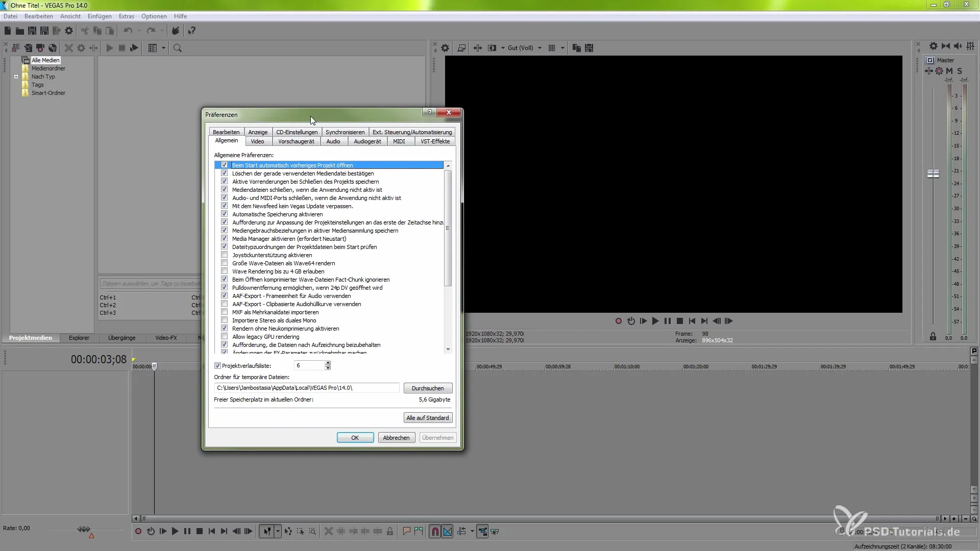Viewport: 980px width, 551px height.
Task: Open the Extras menu
Action: (x=126, y=16)
